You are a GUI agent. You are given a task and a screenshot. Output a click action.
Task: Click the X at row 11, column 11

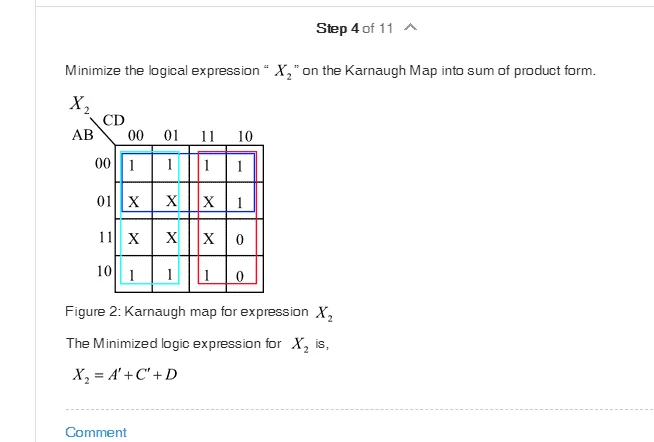click(209, 239)
